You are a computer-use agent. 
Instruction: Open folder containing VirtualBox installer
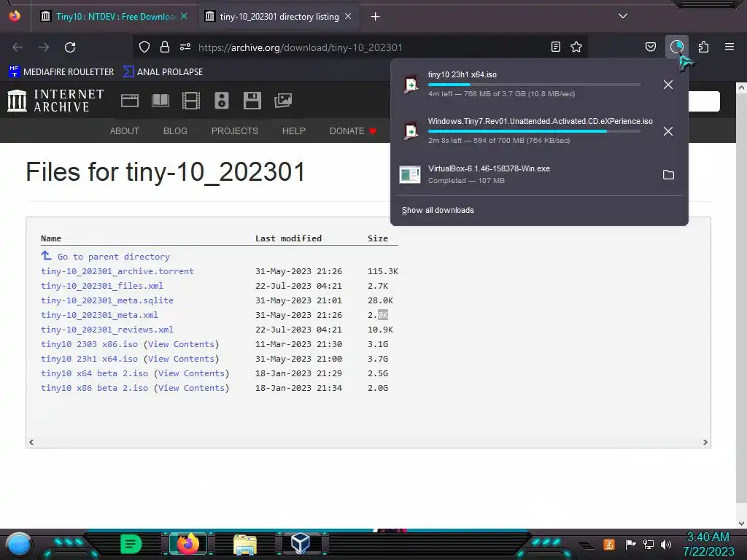tap(668, 175)
